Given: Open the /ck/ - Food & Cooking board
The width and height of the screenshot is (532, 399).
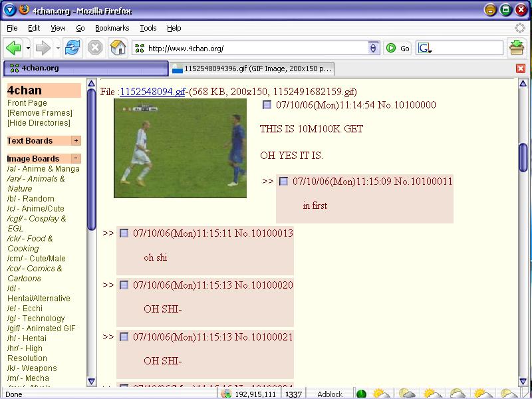Looking at the screenshot, I should point(30,243).
